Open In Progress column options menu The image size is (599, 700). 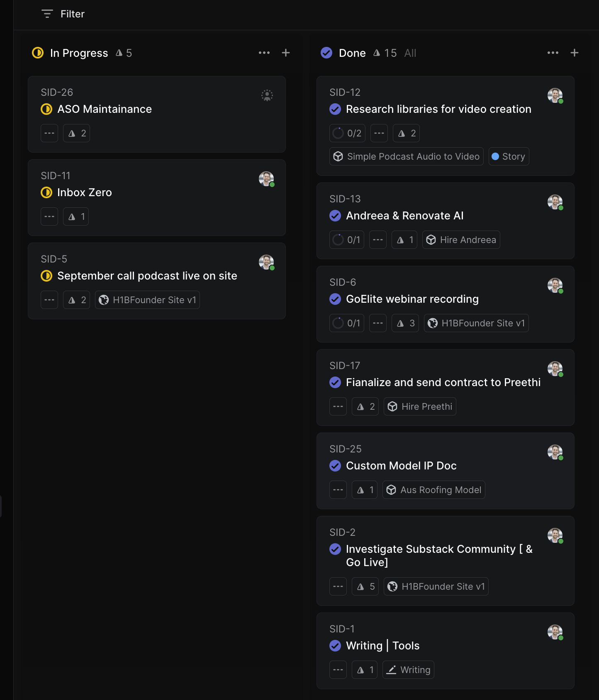[264, 53]
